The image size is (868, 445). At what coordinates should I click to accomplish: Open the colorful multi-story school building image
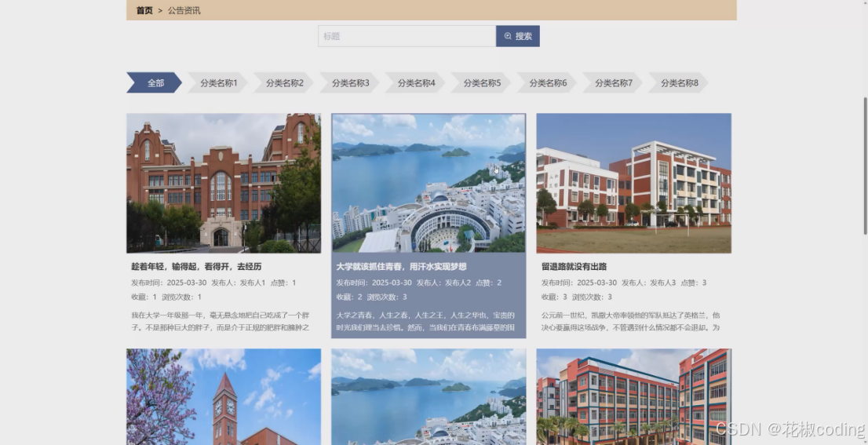(634, 397)
